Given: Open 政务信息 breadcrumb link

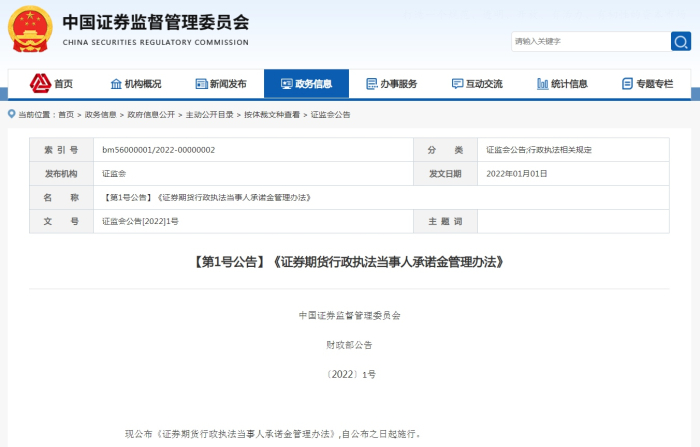Looking at the screenshot, I should (x=100, y=115).
